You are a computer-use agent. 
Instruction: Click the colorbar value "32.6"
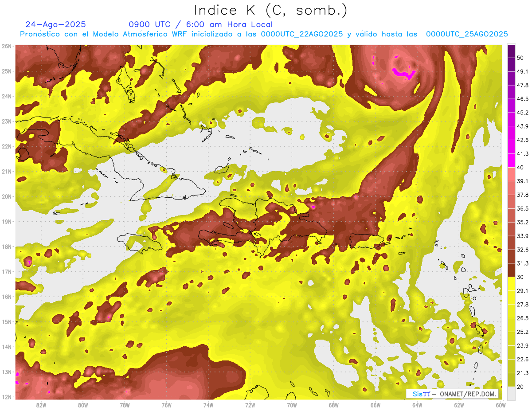coord(523,250)
